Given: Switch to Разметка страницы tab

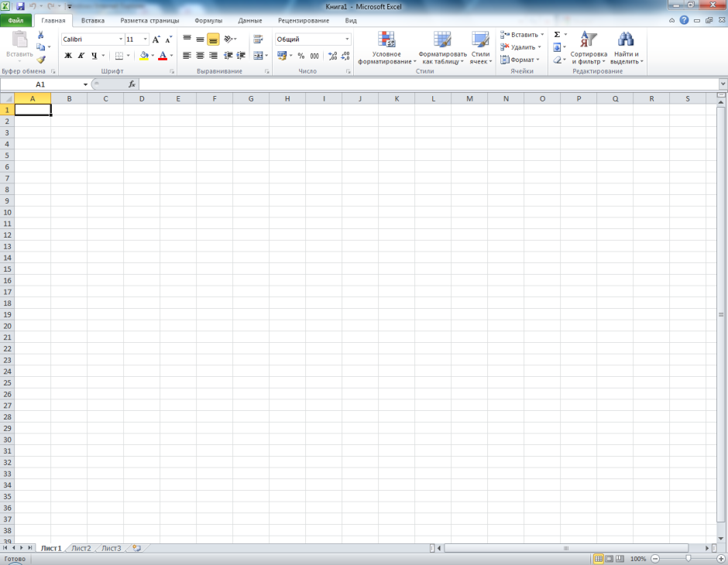Looking at the screenshot, I should coord(149,20).
